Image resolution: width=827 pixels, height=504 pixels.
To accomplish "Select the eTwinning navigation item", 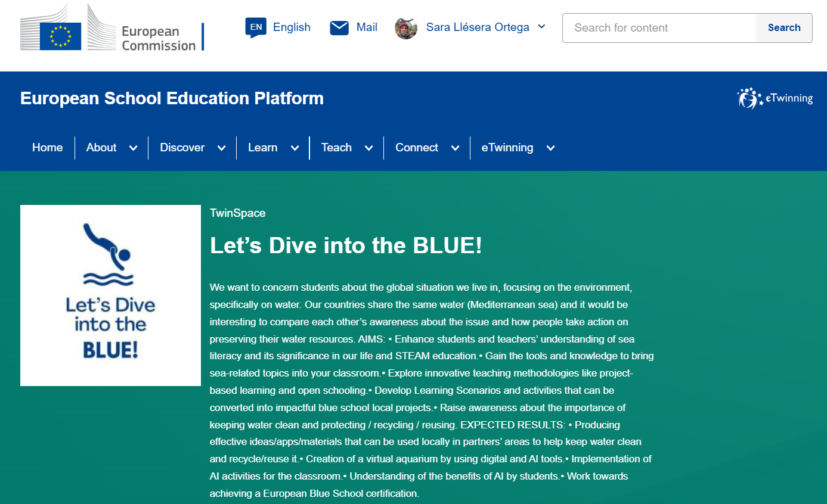I will click(x=507, y=148).
